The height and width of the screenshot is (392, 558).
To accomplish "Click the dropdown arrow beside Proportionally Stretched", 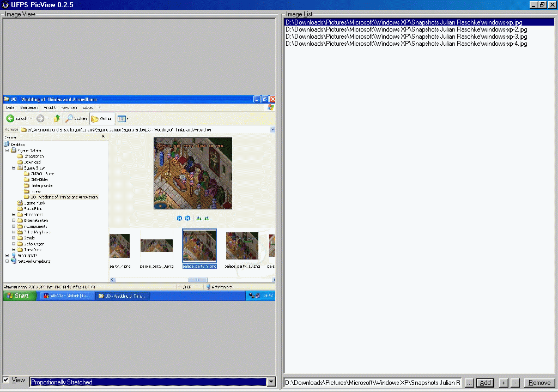I will [x=271, y=382].
